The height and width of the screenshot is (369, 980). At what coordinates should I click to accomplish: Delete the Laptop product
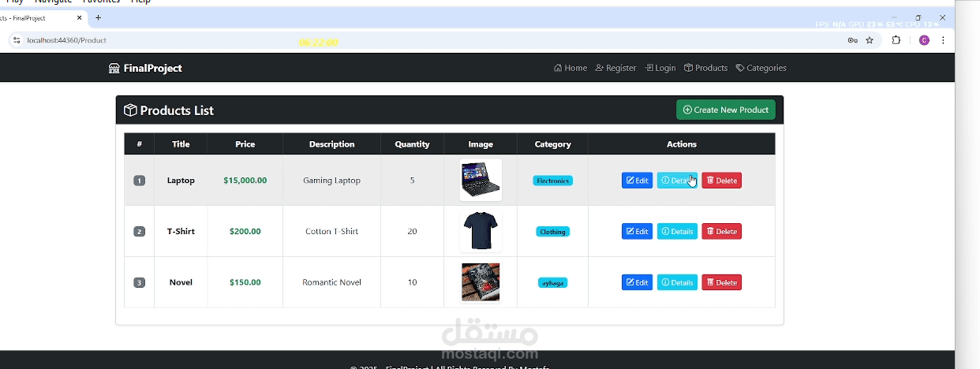(721, 181)
